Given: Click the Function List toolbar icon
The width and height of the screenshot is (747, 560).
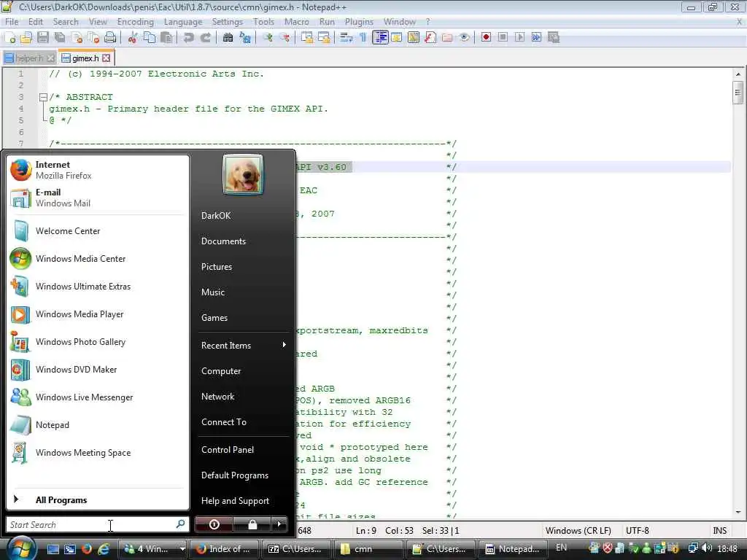Looking at the screenshot, I should click(x=430, y=38).
